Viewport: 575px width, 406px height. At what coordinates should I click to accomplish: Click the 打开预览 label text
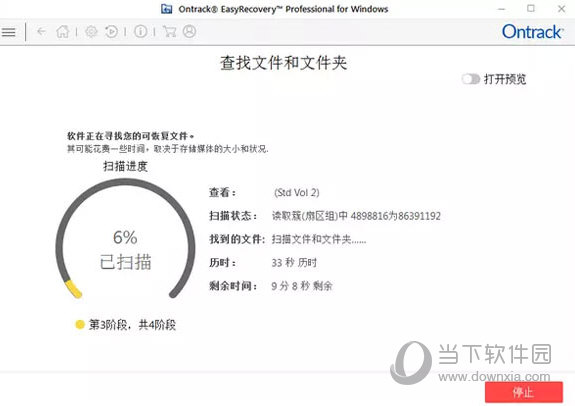pyautogui.click(x=505, y=79)
